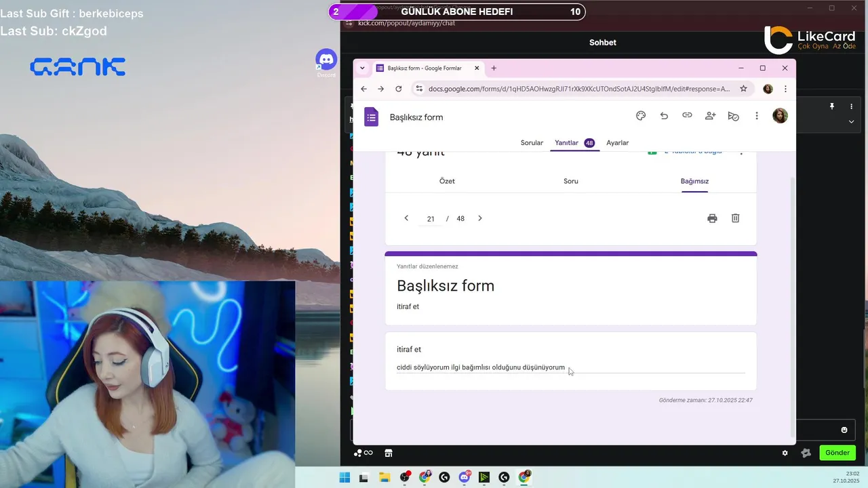
Task: Click the 'Yanıtlar düzenlenemez' notice text
Action: coord(427,266)
